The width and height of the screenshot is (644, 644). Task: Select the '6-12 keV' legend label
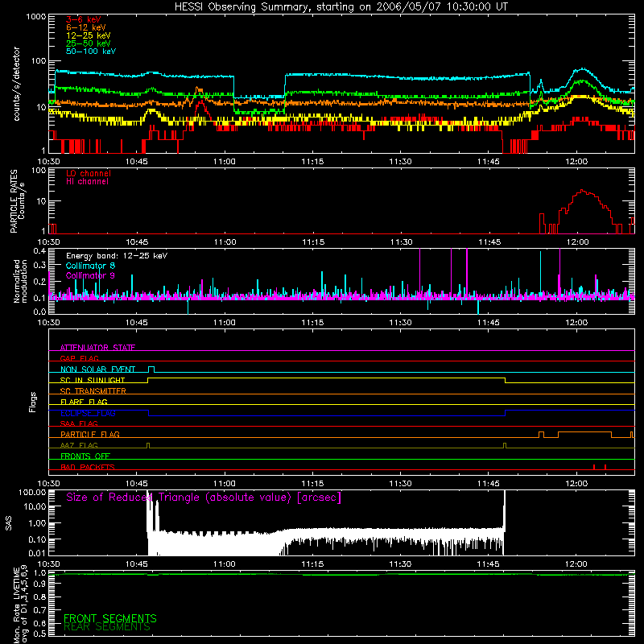click(86, 27)
